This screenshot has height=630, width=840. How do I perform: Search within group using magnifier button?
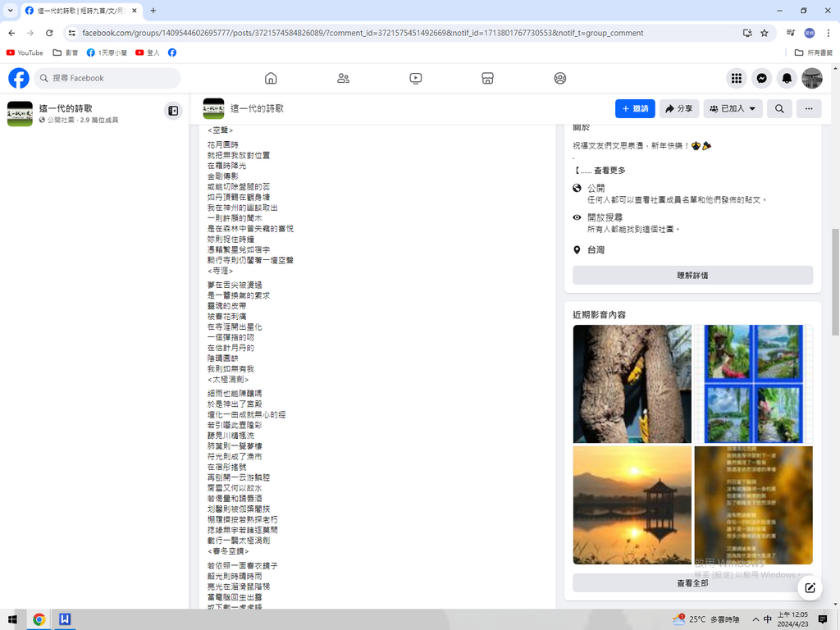coord(779,108)
